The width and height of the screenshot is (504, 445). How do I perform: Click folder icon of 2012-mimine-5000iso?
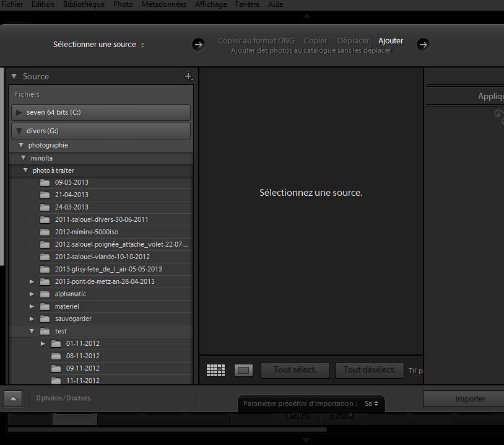45,232
